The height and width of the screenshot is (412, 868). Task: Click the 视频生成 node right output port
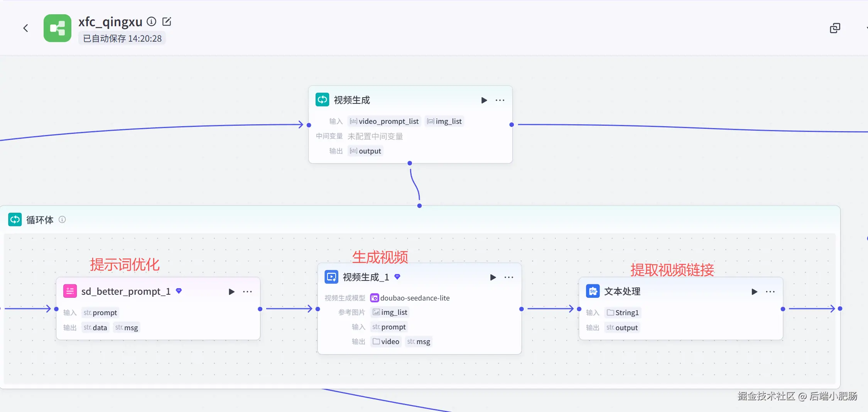512,125
